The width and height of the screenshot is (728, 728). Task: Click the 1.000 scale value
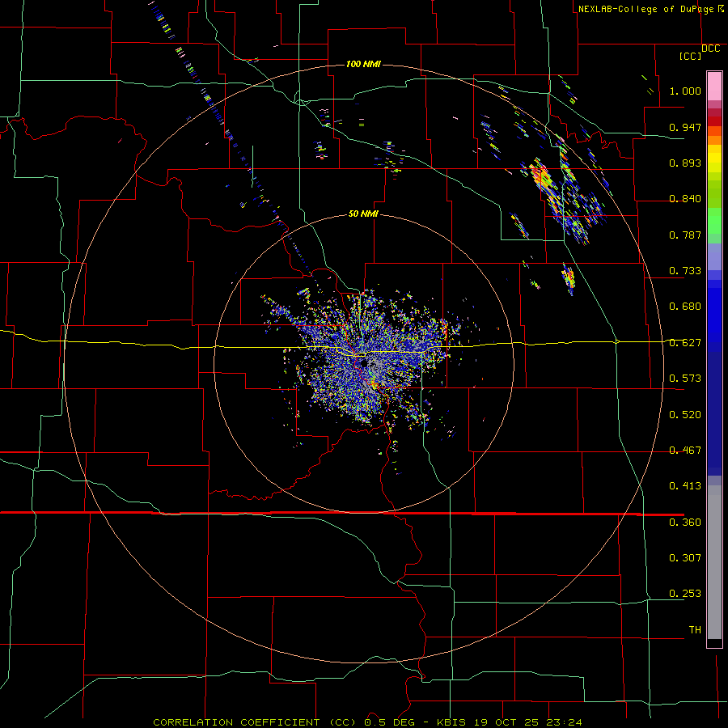point(685,91)
